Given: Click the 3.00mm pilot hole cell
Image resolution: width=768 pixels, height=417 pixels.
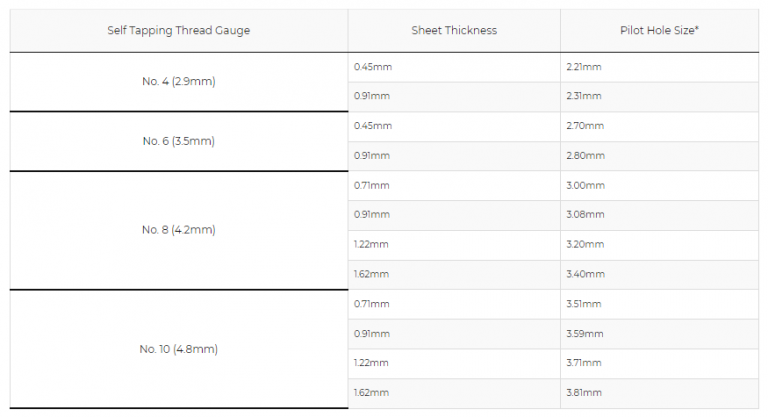Looking at the screenshot, I should click(x=585, y=185).
